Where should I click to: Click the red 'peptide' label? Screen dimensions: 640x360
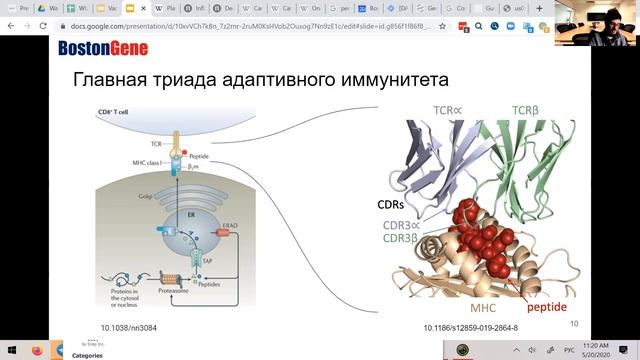coord(547,307)
